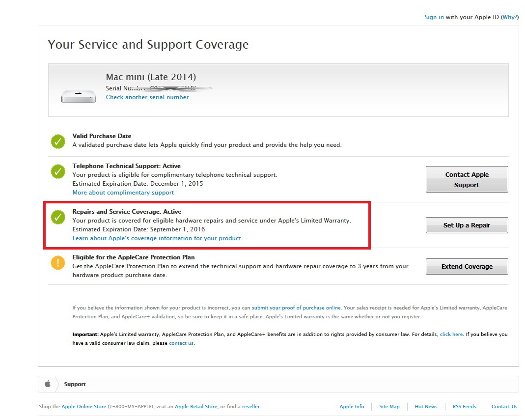525x420 pixels.
Task: Click the green checkmark beside Repairs and Service Coverage
Action: [58, 217]
